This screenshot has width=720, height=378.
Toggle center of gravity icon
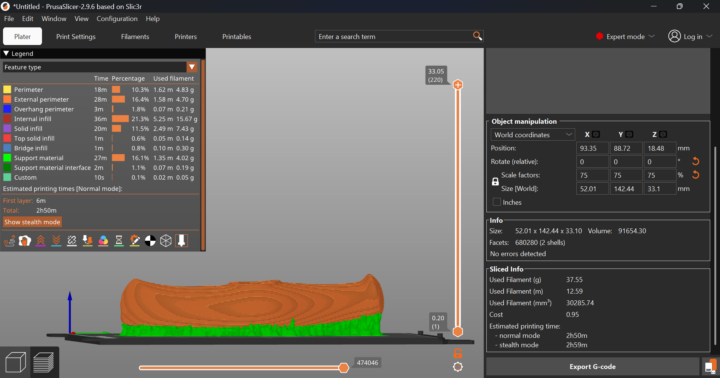pos(150,241)
